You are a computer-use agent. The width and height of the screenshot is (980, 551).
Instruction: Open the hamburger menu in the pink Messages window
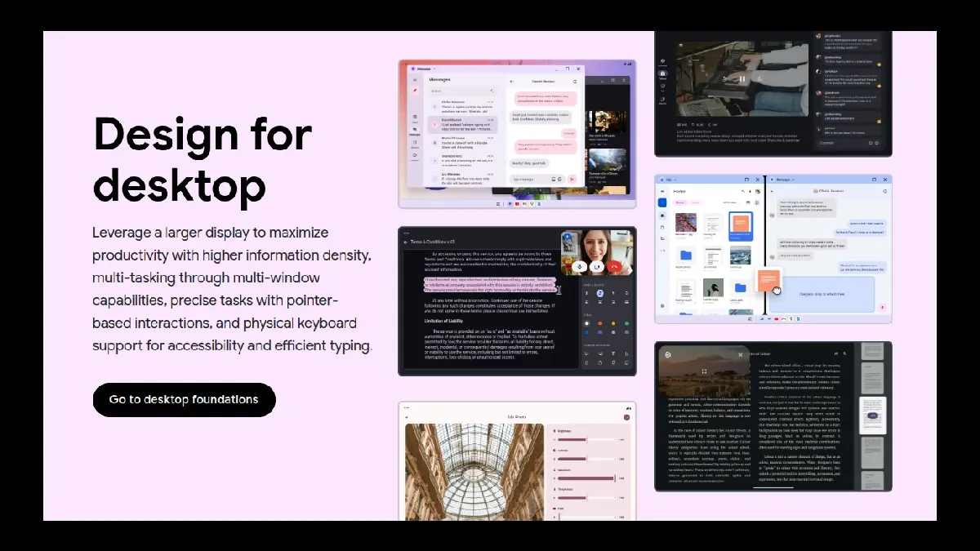(415, 80)
